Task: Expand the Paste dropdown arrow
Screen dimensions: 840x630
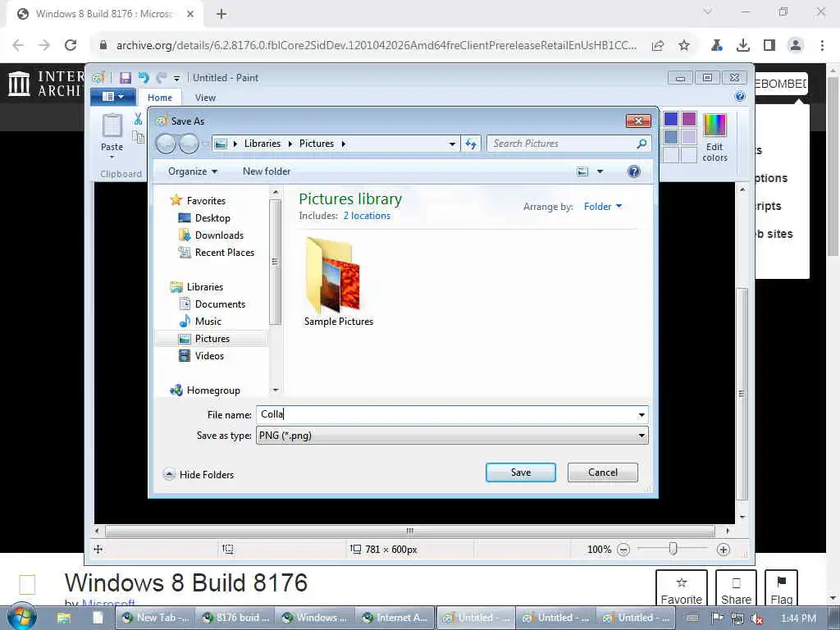Action: click(112, 157)
